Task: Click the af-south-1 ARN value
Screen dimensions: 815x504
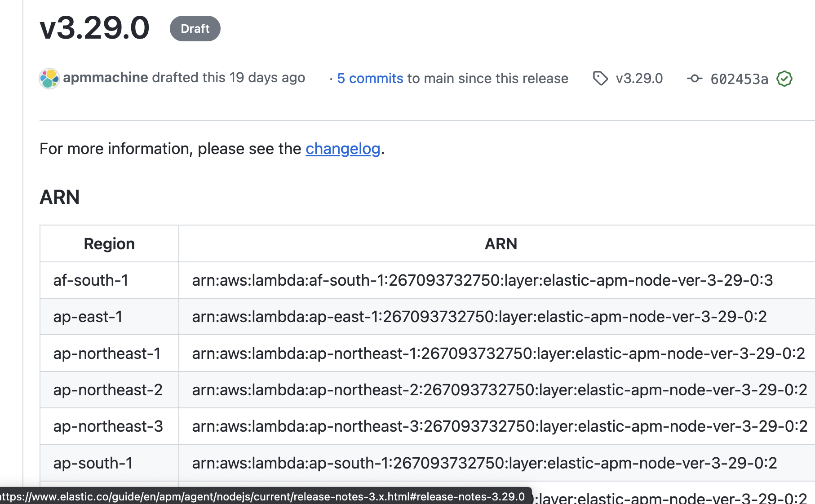Action: coord(483,280)
